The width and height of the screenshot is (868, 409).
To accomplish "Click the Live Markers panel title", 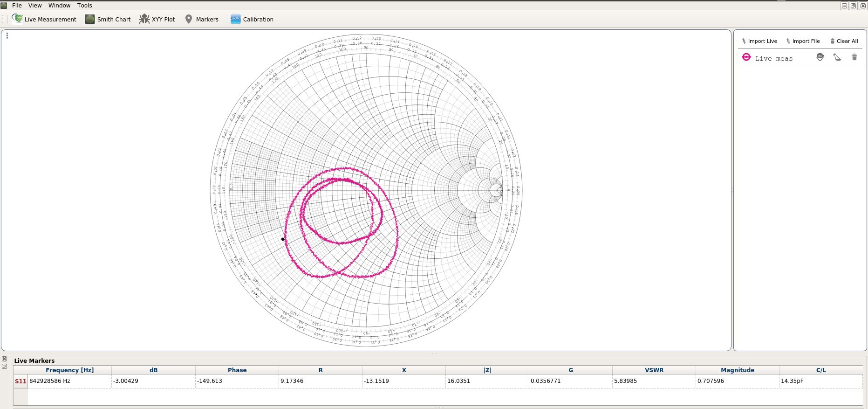I will (34, 360).
